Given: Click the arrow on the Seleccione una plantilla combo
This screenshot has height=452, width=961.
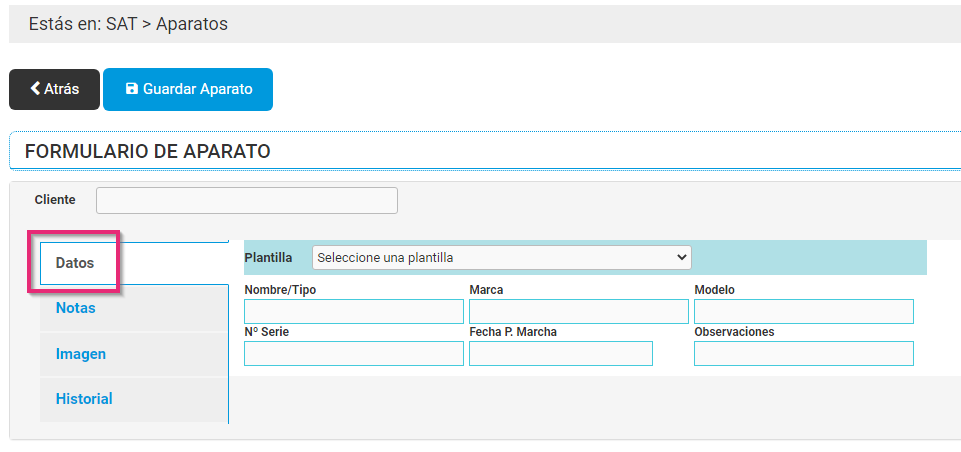Looking at the screenshot, I should [x=682, y=257].
